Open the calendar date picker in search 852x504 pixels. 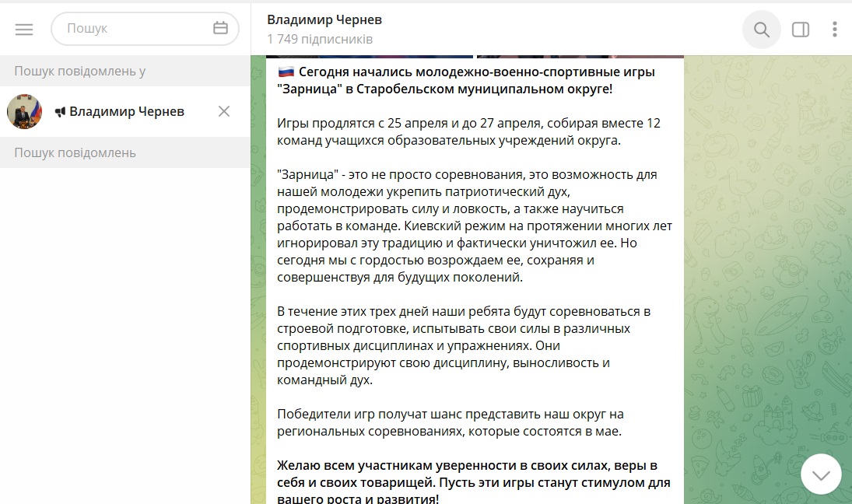(220, 28)
